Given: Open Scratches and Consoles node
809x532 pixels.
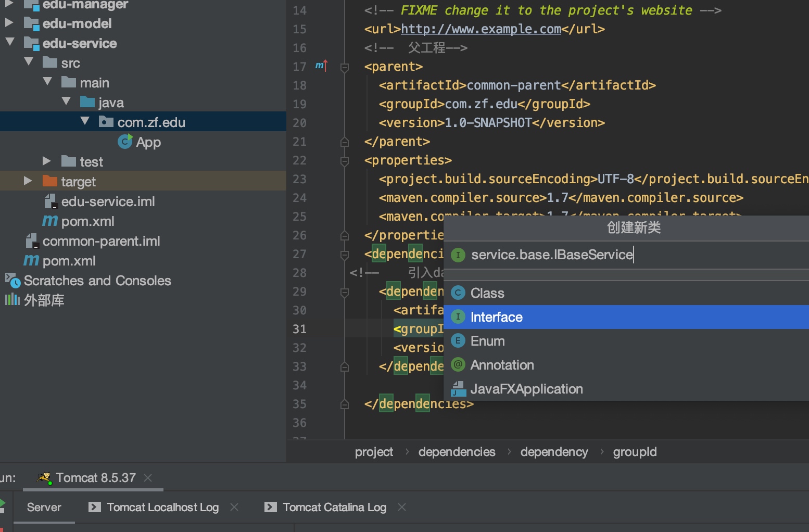Looking at the screenshot, I should (97, 281).
